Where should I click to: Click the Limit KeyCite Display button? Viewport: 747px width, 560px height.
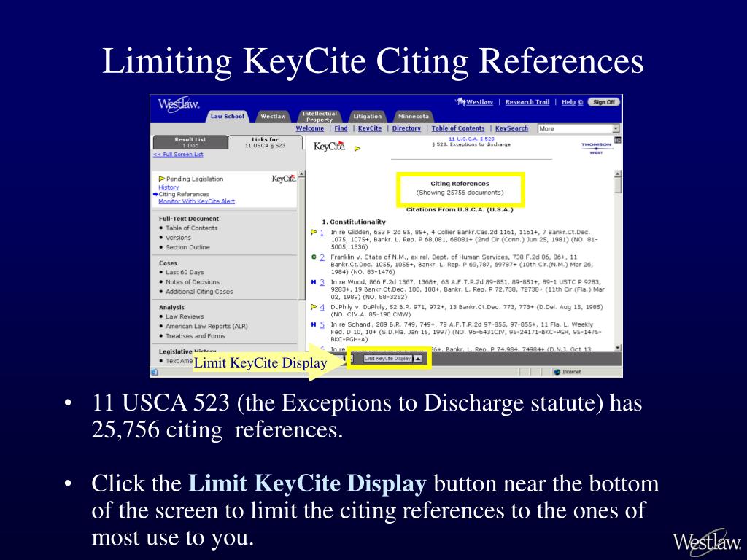(387, 359)
